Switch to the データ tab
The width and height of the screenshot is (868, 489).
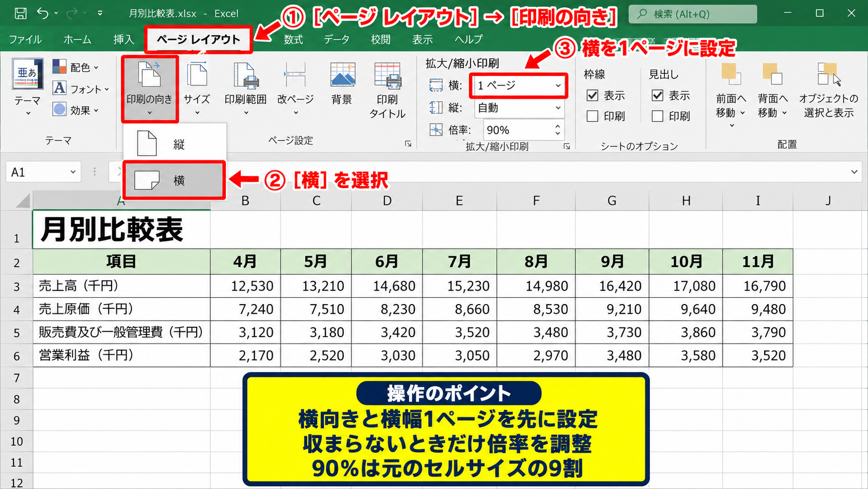click(x=337, y=39)
